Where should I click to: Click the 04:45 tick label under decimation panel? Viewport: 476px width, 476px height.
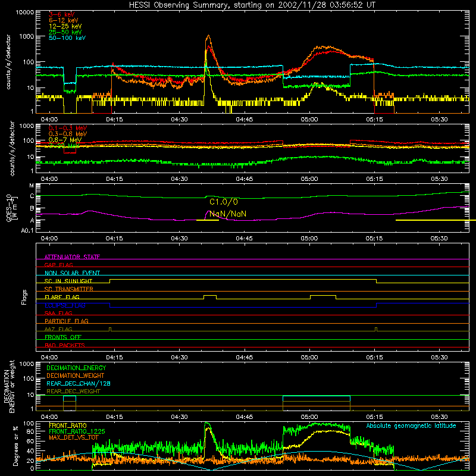245,417
